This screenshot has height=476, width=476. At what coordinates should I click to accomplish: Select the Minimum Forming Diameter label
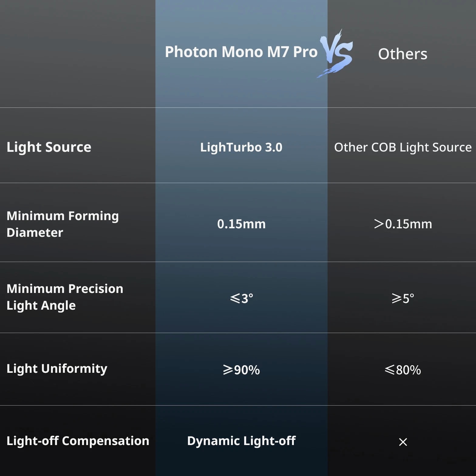click(63, 224)
